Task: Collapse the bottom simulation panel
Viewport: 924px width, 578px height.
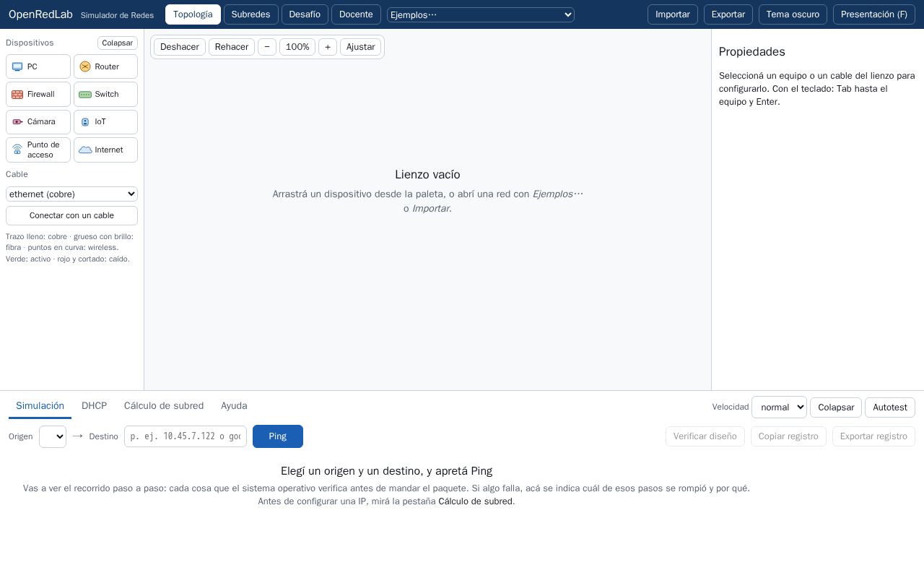Action: (x=836, y=407)
